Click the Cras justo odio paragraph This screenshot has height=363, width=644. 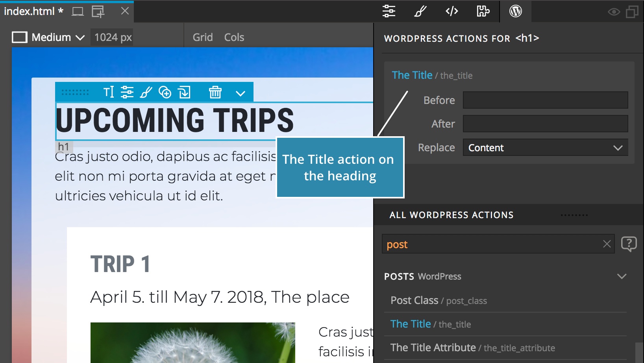tap(165, 176)
